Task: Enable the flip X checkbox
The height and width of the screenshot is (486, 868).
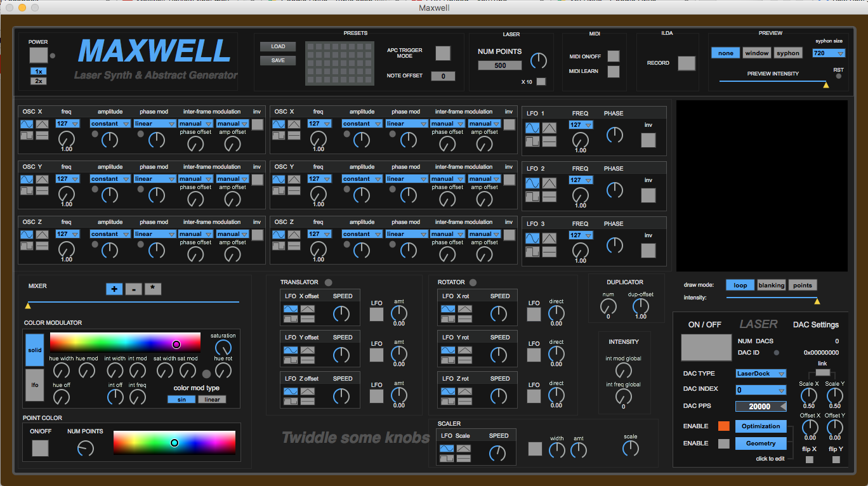Action: pyautogui.click(x=809, y=459)
